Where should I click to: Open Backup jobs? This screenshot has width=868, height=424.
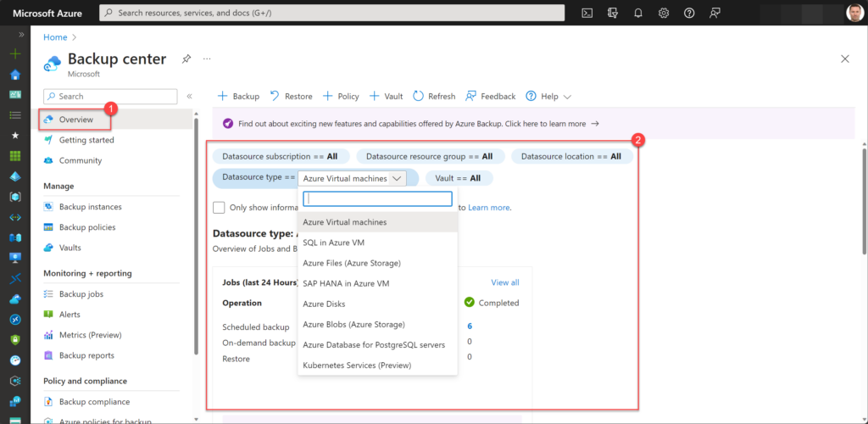81,294
